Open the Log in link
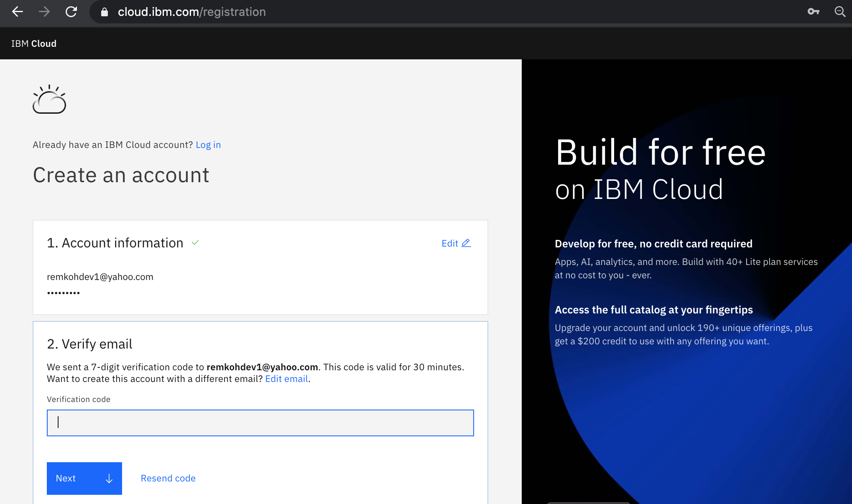 (x=208, y=145)
